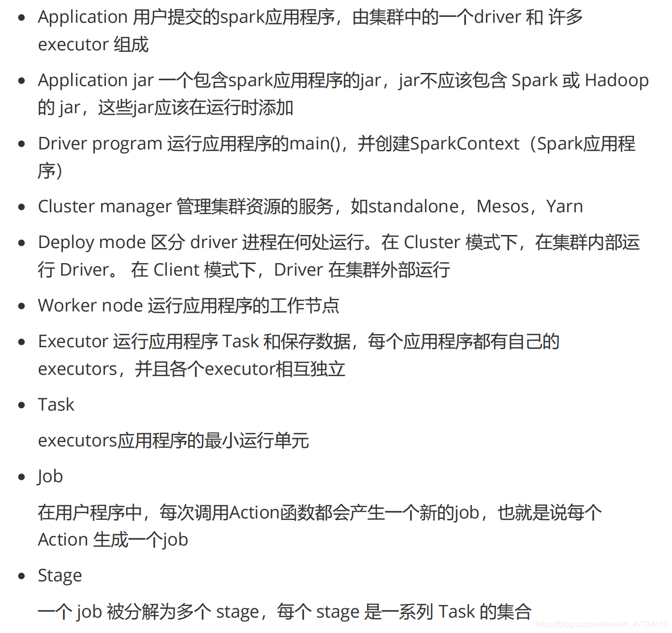Click the '每次调用Action函数都会产生一个新的job' line

(320, 513)
